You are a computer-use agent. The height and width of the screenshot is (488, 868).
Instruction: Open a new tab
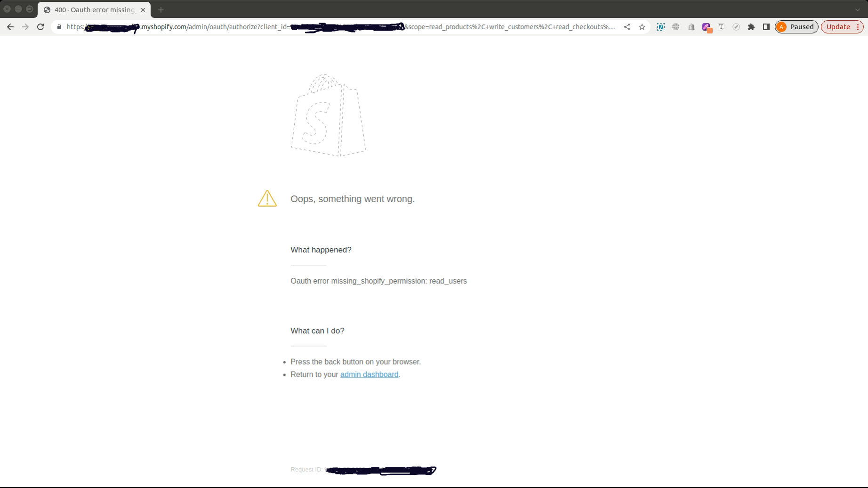tap(161, 10)
